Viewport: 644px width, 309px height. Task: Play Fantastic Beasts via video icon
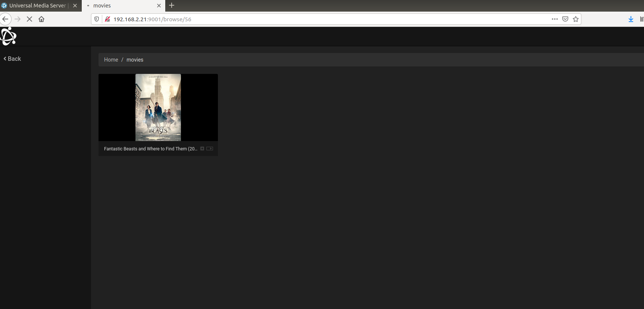point(210,149)
